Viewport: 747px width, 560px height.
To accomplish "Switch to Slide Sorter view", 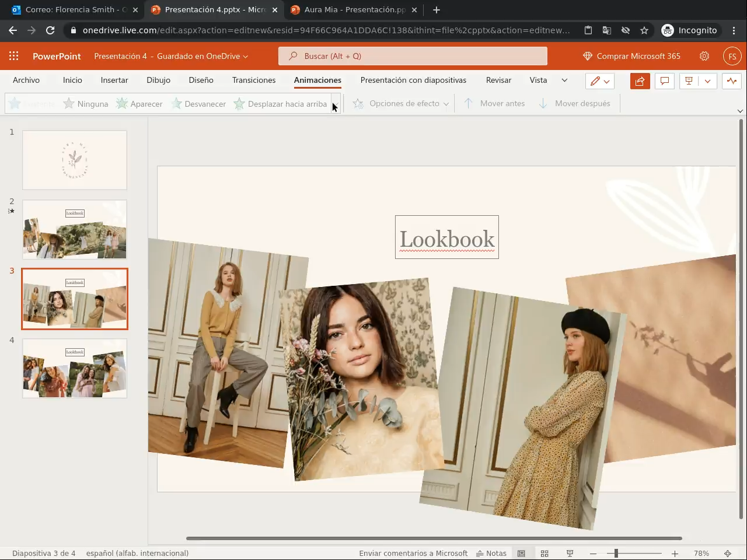I will (544, 553).
